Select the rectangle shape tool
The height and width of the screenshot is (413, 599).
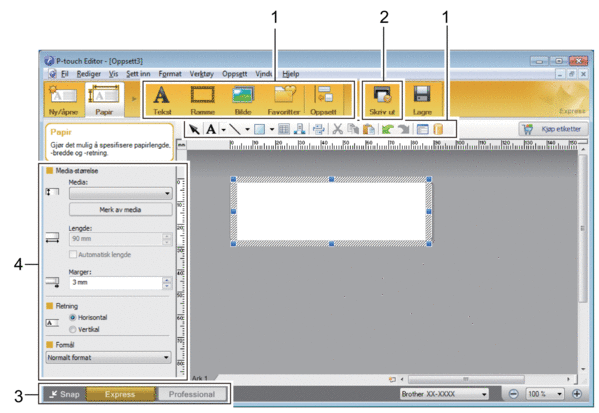tap(260, 130)
